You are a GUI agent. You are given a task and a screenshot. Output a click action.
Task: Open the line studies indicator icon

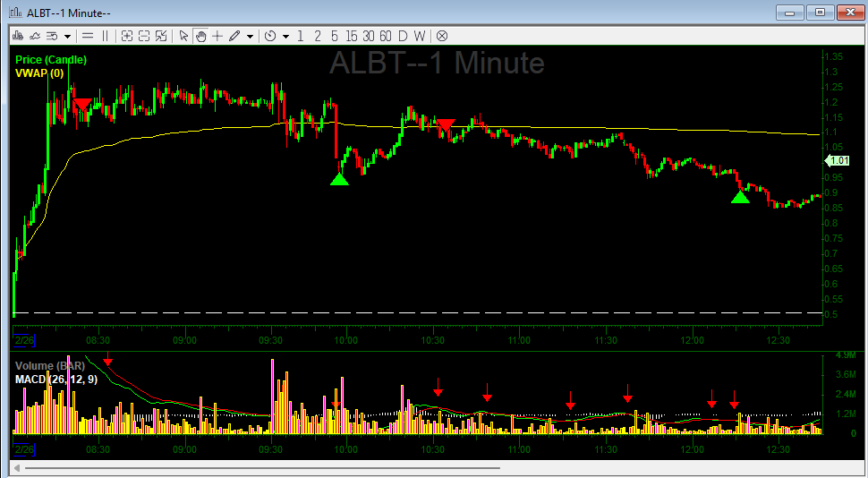tap(35, 36)
